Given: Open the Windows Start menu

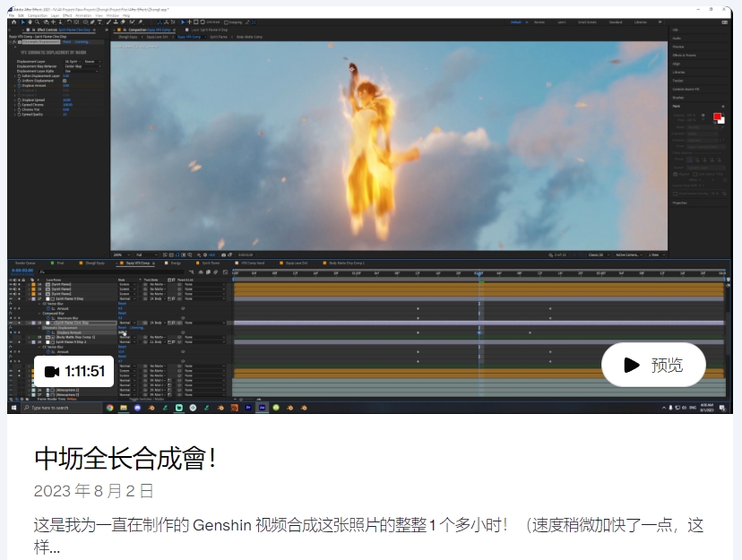Looking at the screenshot, I should point(13,408).
